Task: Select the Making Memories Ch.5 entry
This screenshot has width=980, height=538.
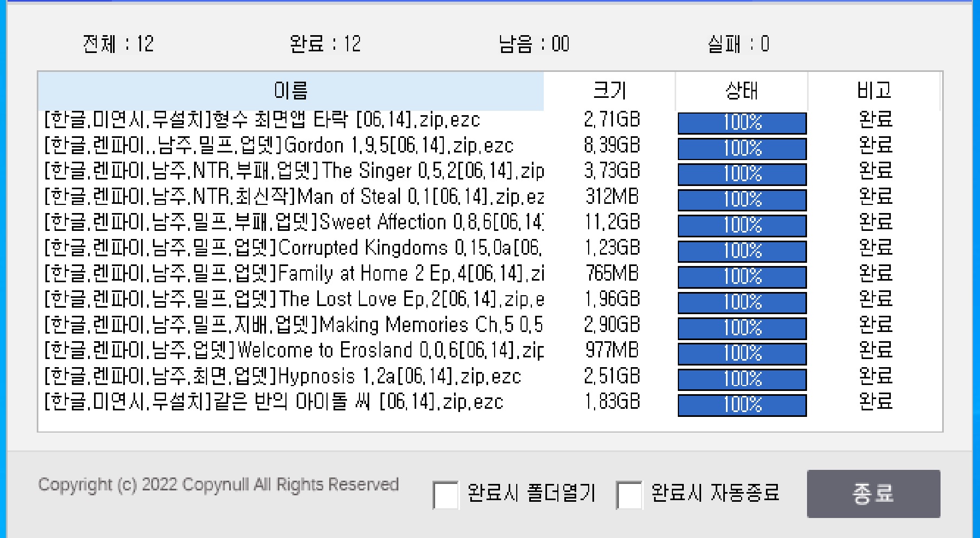Action: tap(292, 325)
